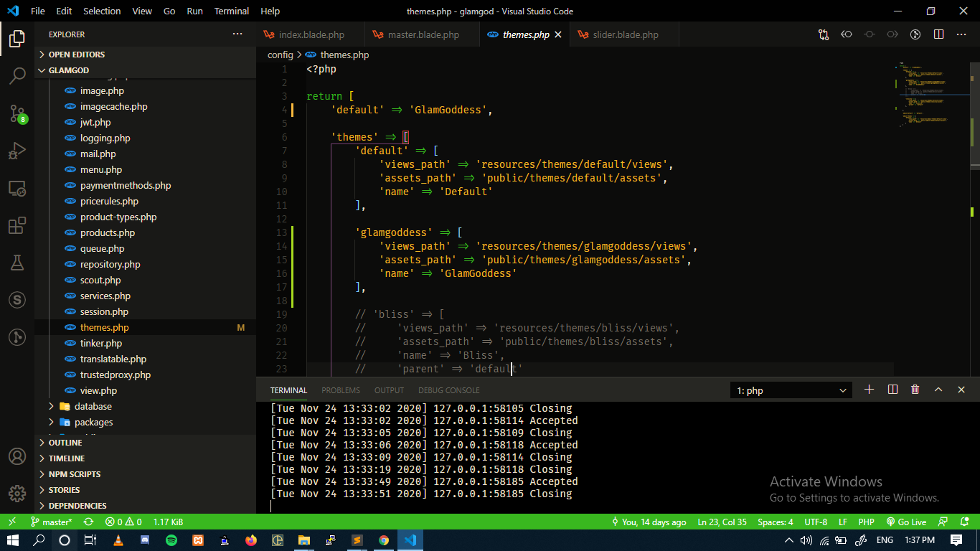
Task: Open Spotify from the Windows taskbar
Action: (x=171, y=540)
